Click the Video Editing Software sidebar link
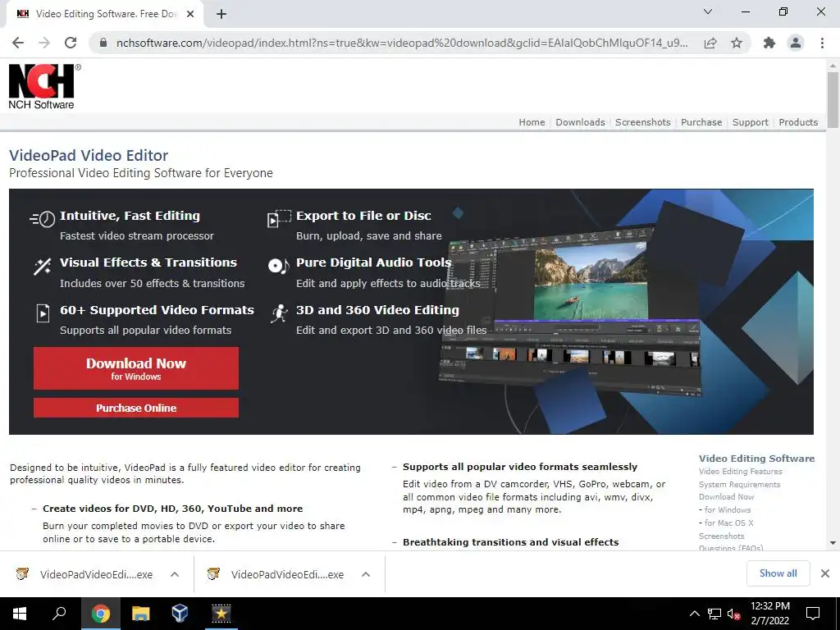840x630 pixels. pyautogui.click(x=756, y=459)
